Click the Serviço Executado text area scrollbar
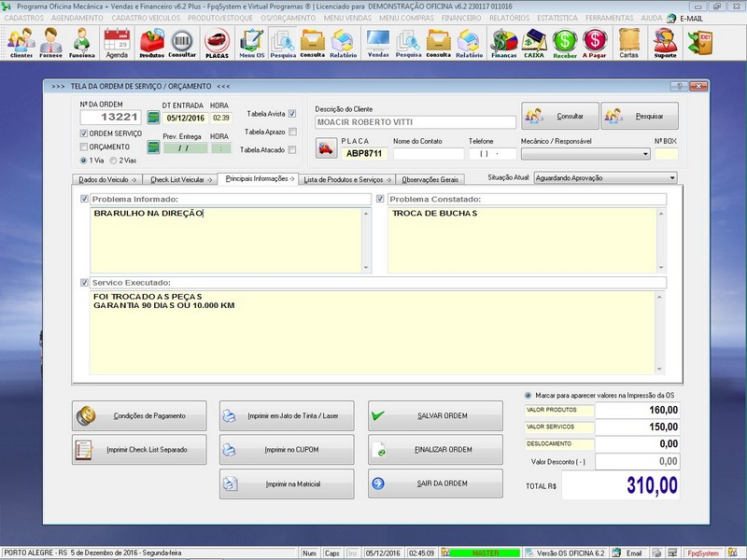 coord(661,332)
